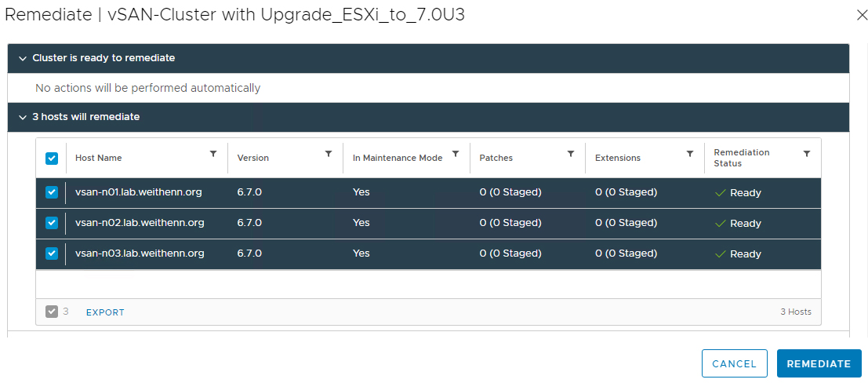The image size is (868, 383).
Task: Sort by Extensions column header
Action: coord(618,158)
